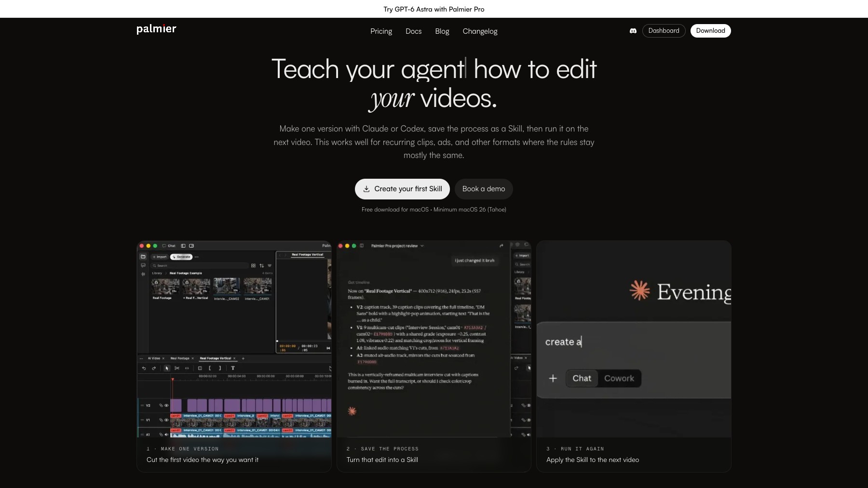
Task: Click the plus icon beside Chat
Action: tap(553, 378)
